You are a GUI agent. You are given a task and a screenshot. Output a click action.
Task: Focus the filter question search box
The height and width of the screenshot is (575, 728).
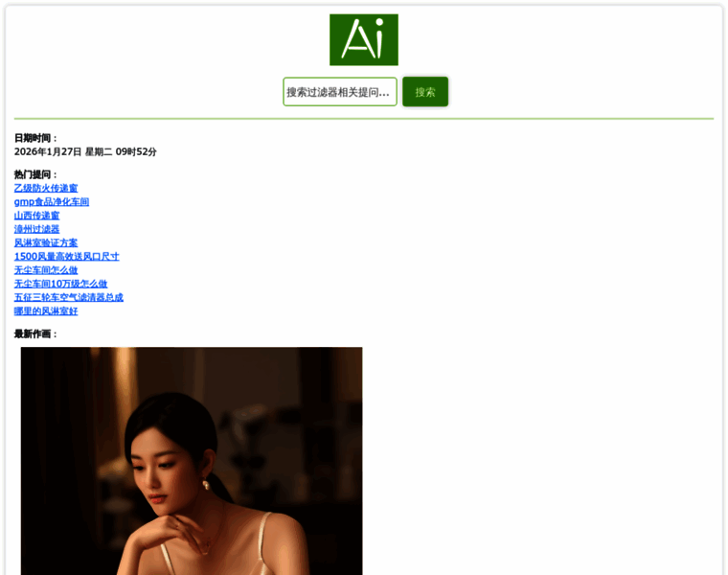(x=339, y=92)
